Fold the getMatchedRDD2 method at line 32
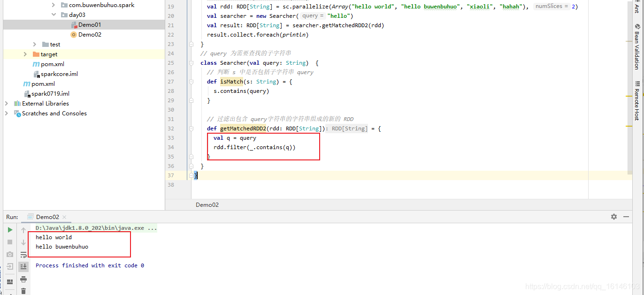This screenshot has width=644, height=295. [x=191, y=129]
